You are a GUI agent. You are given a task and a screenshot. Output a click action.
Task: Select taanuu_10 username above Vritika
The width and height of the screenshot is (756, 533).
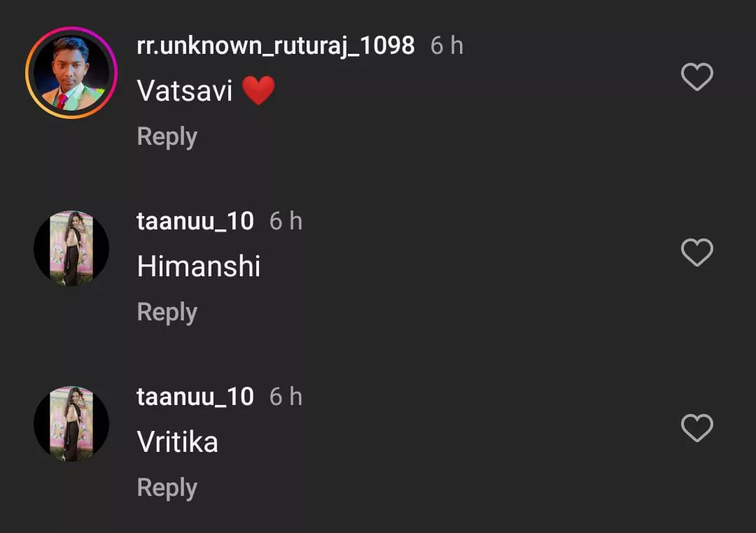pos(195,397)
